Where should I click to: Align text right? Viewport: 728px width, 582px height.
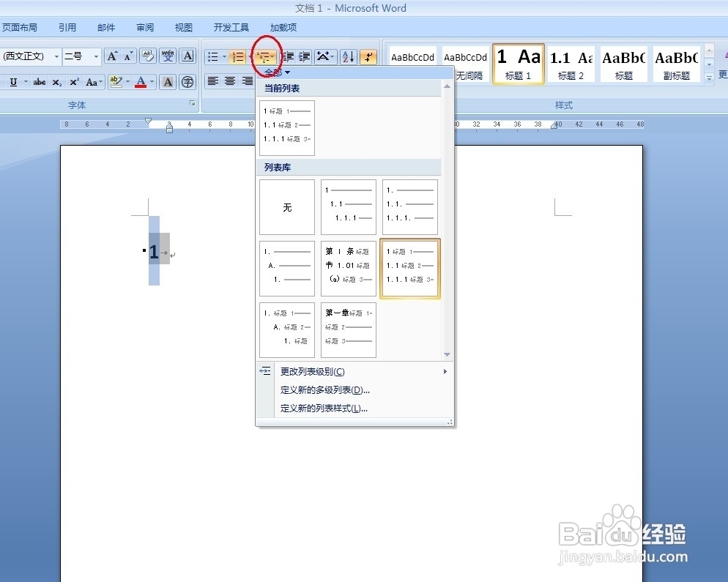[248, 81]
